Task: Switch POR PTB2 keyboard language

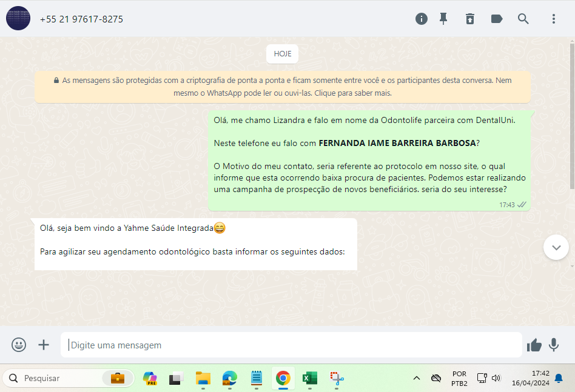Action: tap(459, 379)
